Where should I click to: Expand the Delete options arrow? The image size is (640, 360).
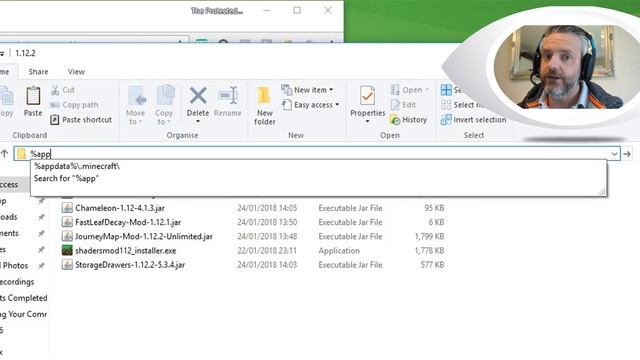pos(198,122)
